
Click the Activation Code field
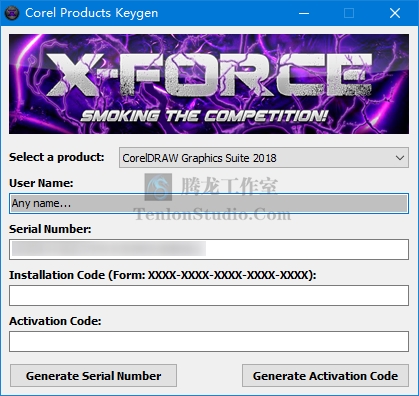click(209, 341)
